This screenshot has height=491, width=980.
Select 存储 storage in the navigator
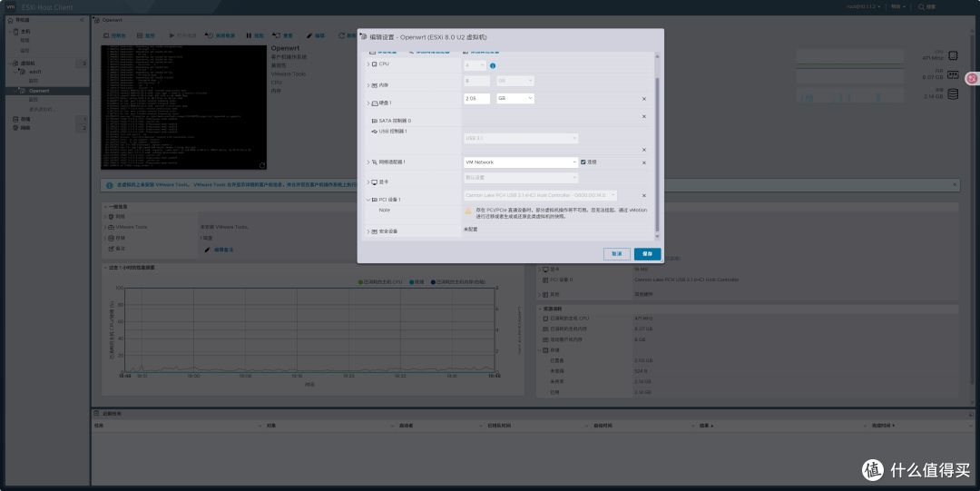click(x=25, y=119)
